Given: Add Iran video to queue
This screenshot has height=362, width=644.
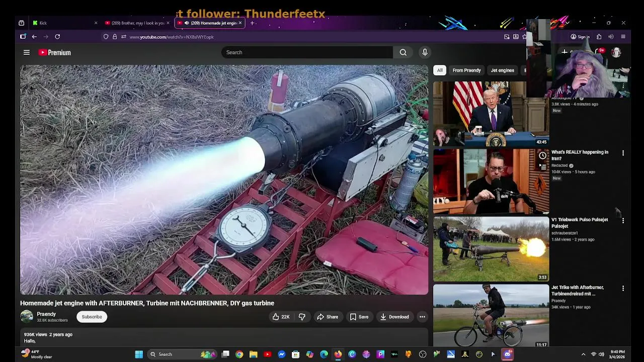Looking at the screenshot, I should pyautogui.click(x=542, y=166).
